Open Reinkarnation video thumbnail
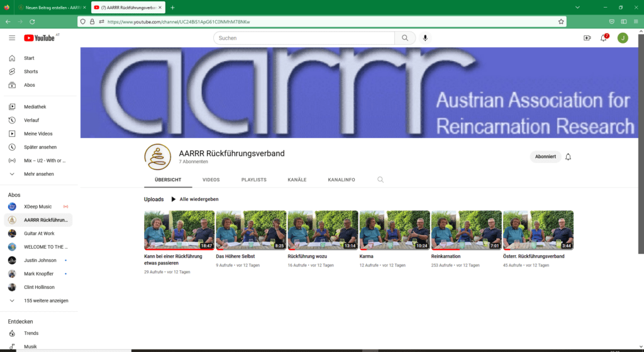This screenshot has height=352, width=644. (466, 230)
